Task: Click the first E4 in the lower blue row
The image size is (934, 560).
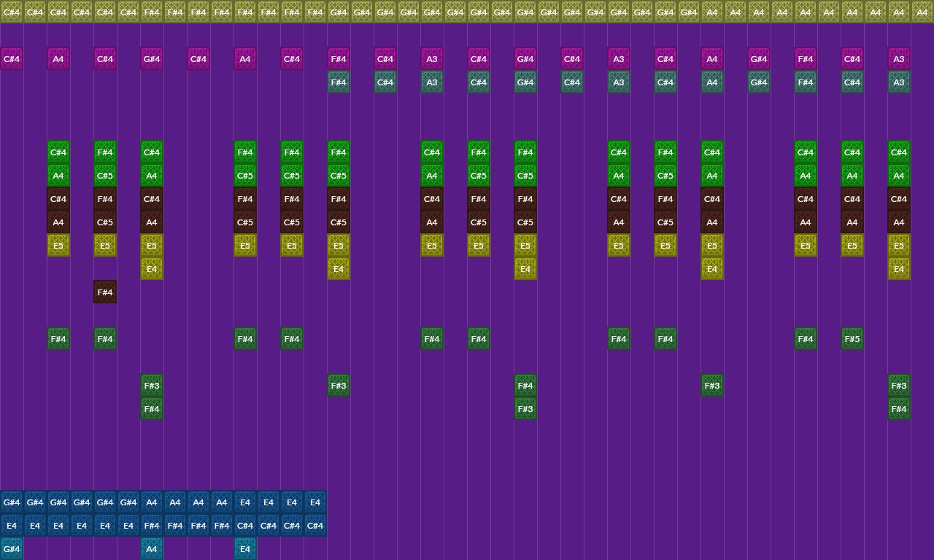Action: [x=12, y=526]
